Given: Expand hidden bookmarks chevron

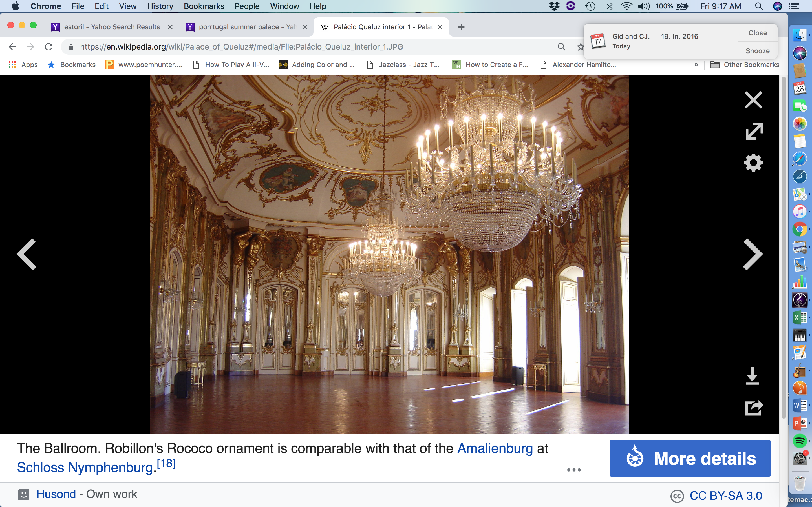Looking at the screenshot, I should pos(696,65).
